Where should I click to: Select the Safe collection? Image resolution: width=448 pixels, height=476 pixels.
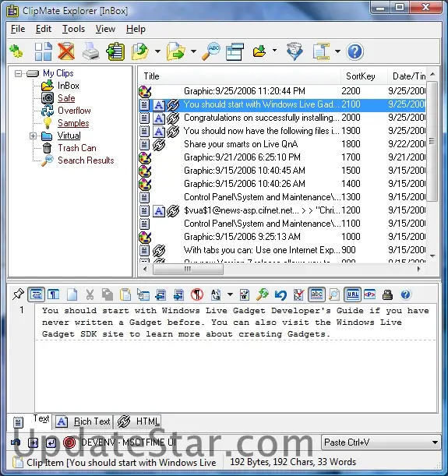tap(66, 98)
